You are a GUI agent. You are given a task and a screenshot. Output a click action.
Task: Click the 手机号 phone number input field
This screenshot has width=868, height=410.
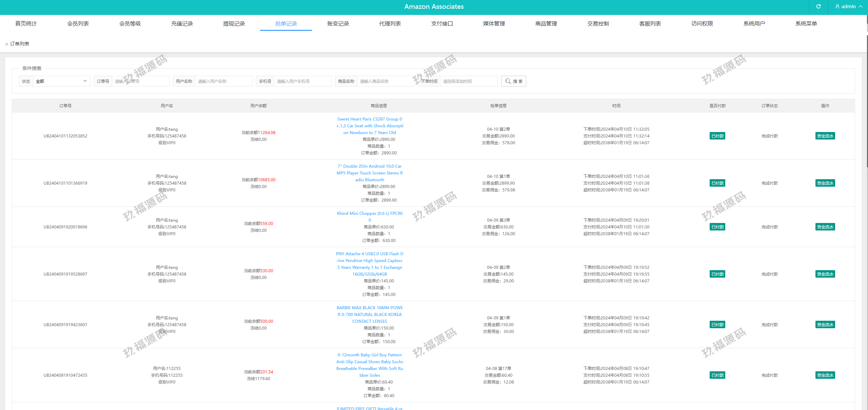[x=302, y=81]
